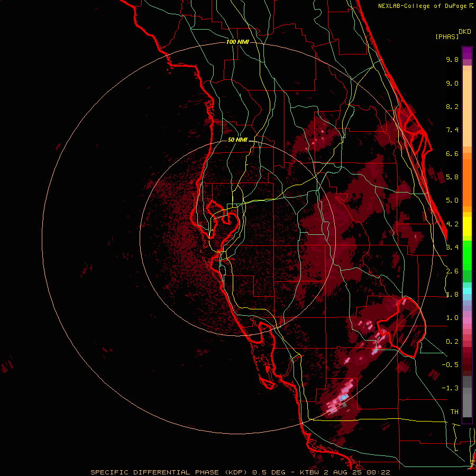Pick the purple top segment of color bar
Viewport: 476px width, 476px height.
pyautogui.click(x=467, y=53)
